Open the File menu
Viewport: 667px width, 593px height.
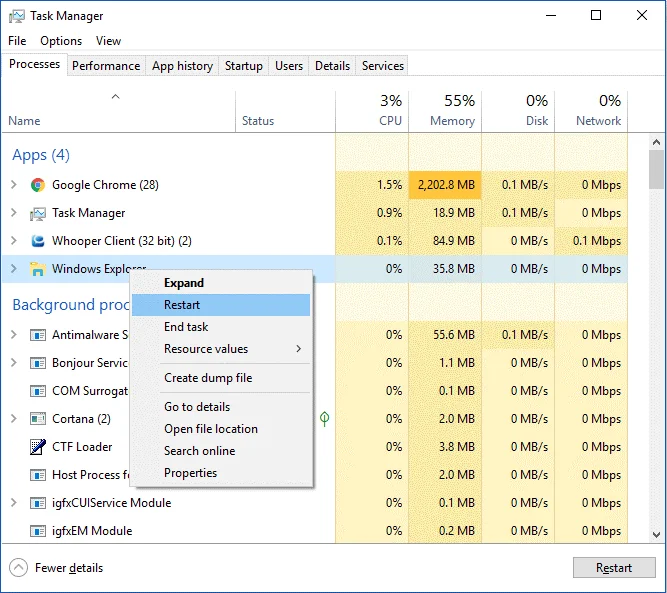point(17,41)
